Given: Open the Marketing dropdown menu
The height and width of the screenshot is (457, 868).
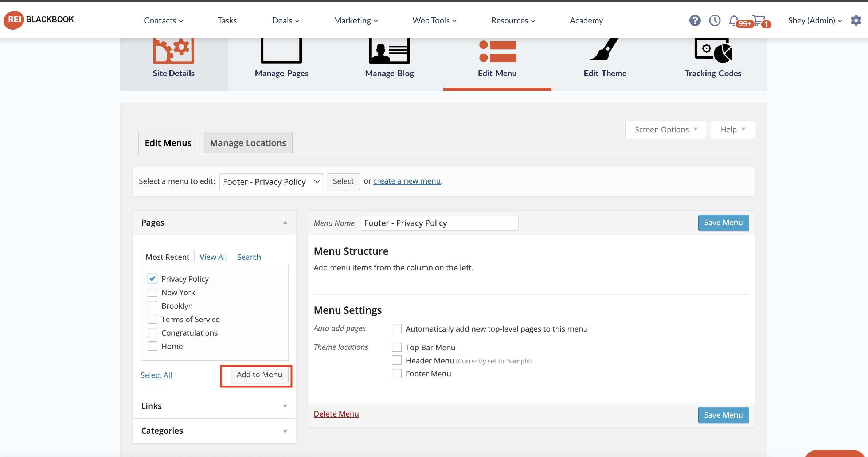Looking at the screenshot, I should [356, 20].
